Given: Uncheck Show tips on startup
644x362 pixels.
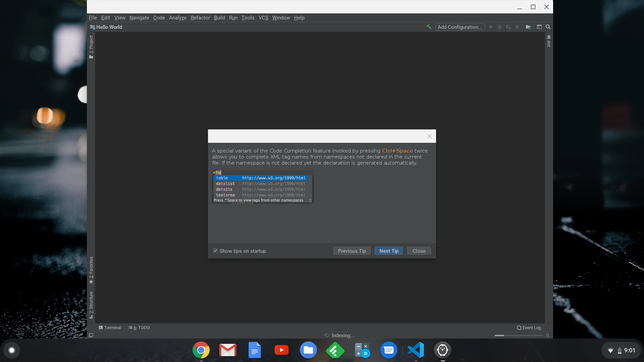Looking at the screenshot, I should click(x=215, y=251).
